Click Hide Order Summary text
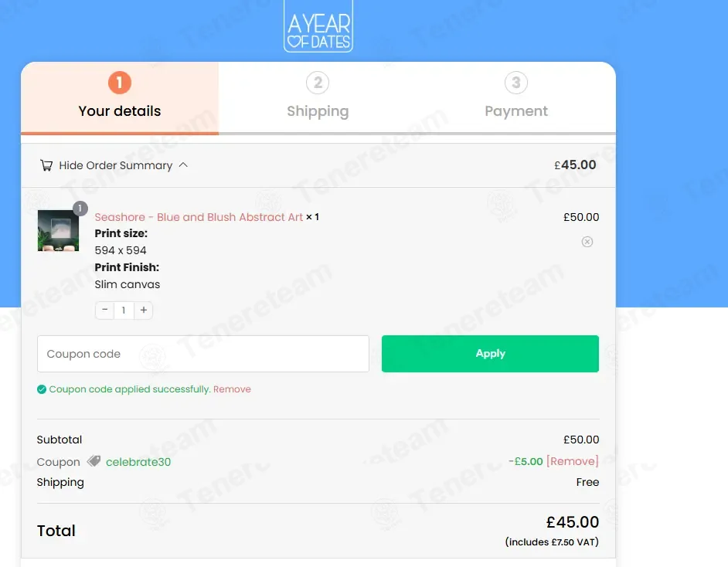 [x=116, y=165]
